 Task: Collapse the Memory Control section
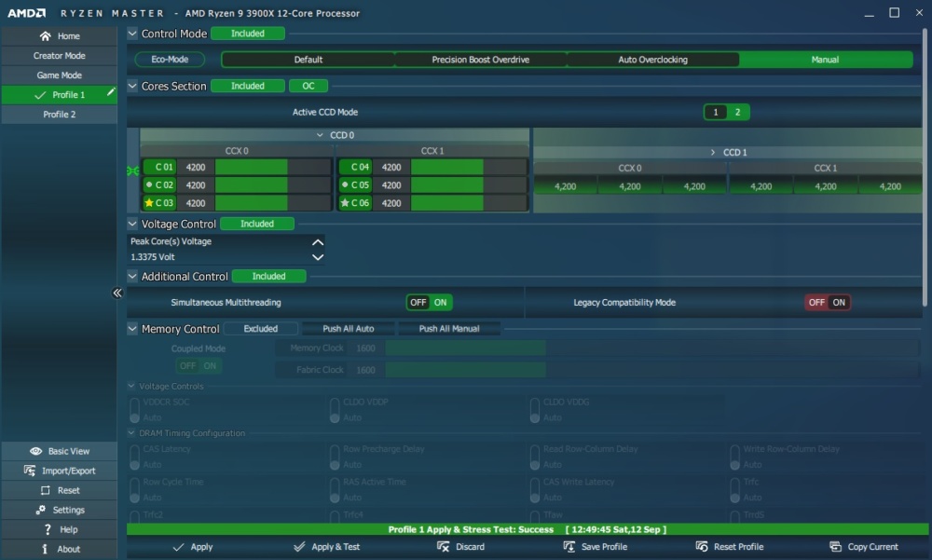coord(132,328)
